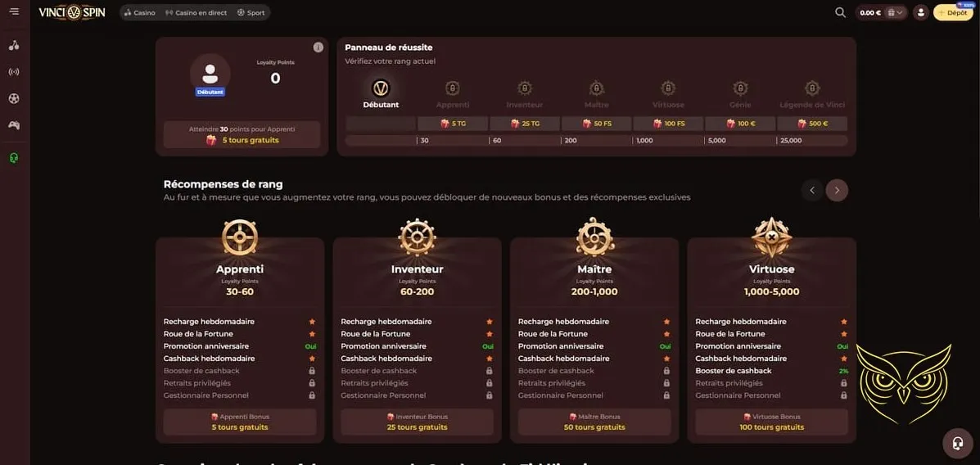Select the Maître rank icon in panel

point(596,88)
